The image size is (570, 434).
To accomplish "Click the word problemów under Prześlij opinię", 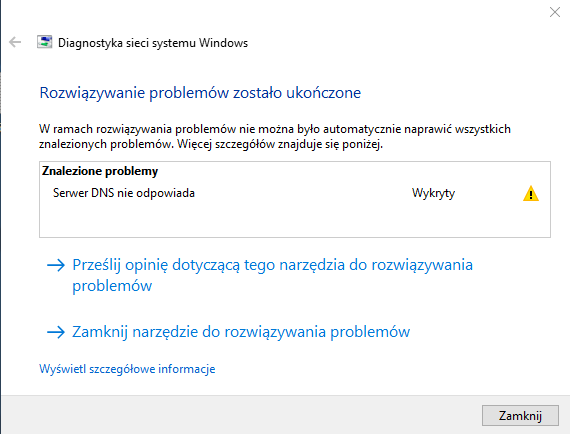I will point(112,286).
